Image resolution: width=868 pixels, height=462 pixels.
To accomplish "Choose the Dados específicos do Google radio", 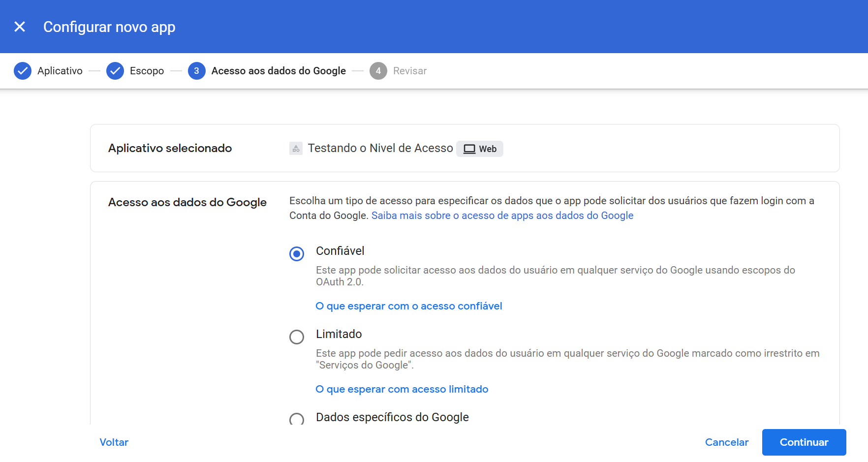I will [x=297, y=419].
